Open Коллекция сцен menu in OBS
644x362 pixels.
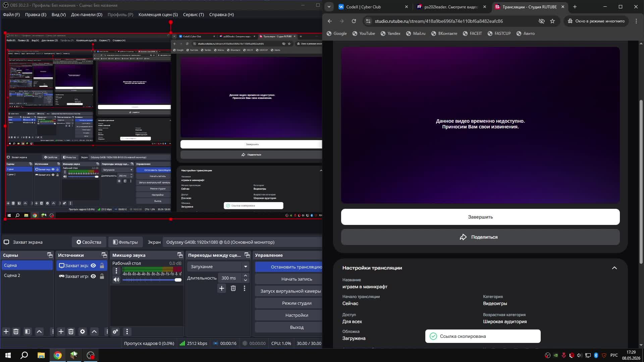[158, 14]
